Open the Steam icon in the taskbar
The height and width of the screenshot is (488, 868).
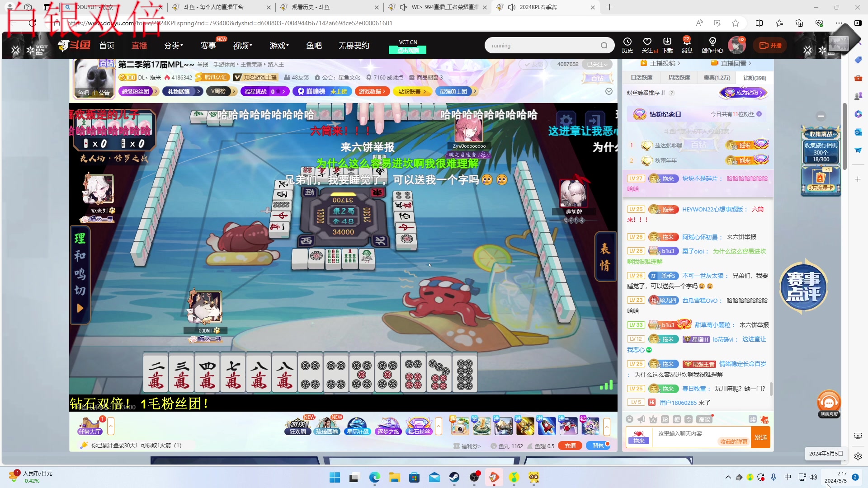(x=454, y=477)
